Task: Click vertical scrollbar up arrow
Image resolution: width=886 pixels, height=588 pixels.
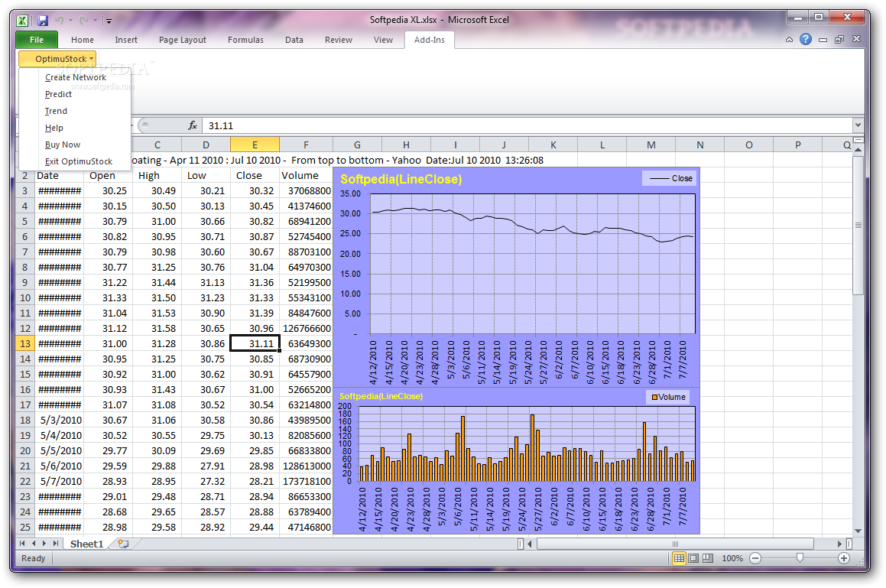Action: 858,151
